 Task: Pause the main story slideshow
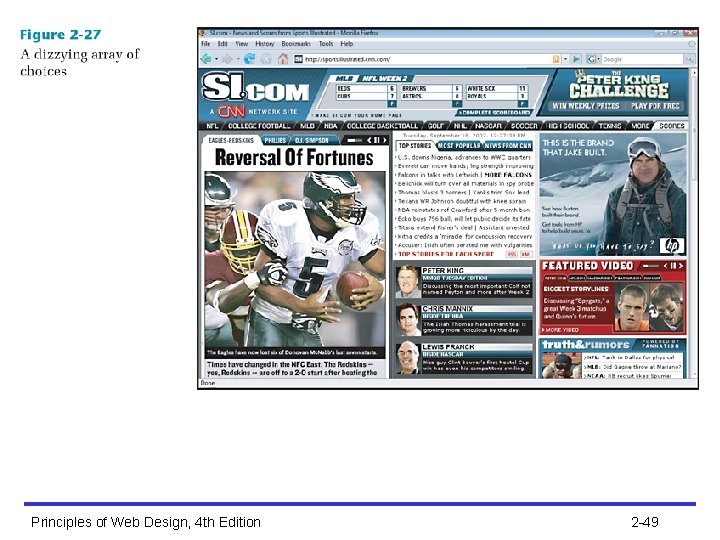[377, 140]
